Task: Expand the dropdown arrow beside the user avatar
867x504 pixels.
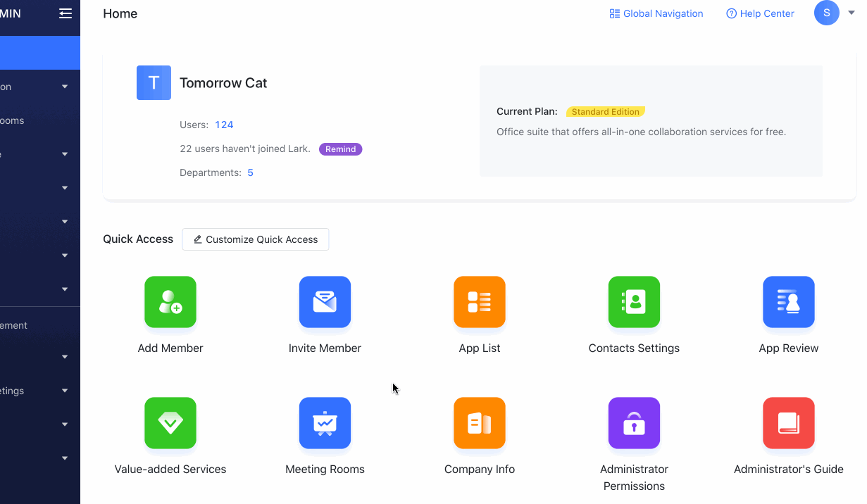Action: click(851, 13)
